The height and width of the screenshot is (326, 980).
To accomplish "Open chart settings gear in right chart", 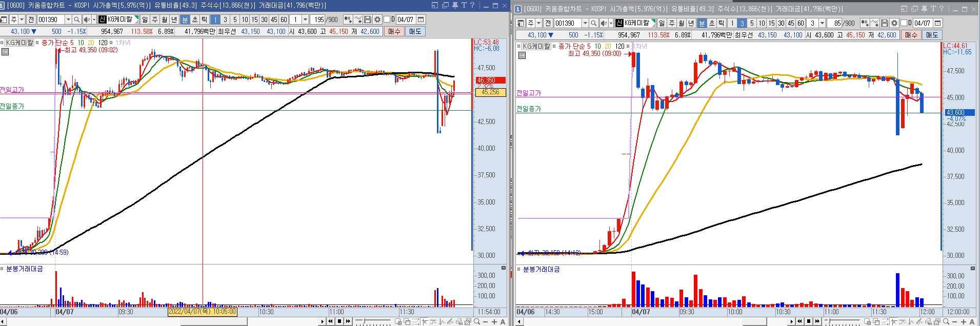I will click(894, 23).
